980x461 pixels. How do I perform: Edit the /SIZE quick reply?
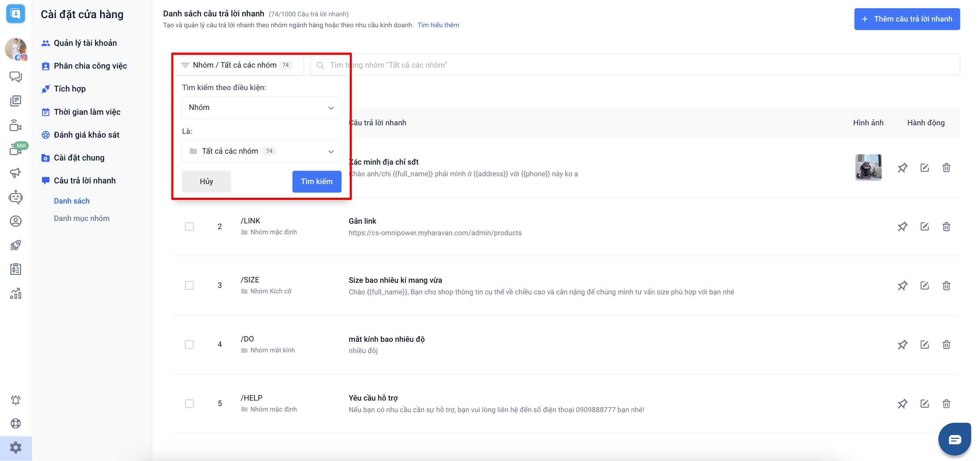924,285
